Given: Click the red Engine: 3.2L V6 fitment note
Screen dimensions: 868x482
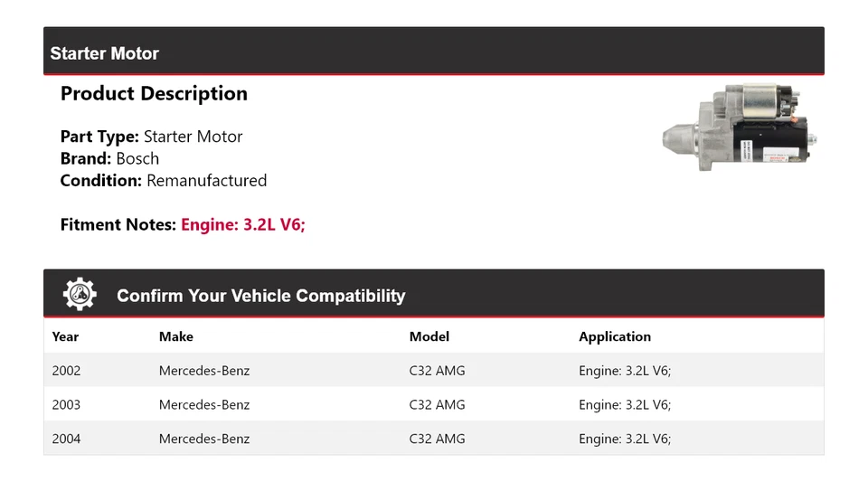Looking at the screenshot, I should 243,224.
